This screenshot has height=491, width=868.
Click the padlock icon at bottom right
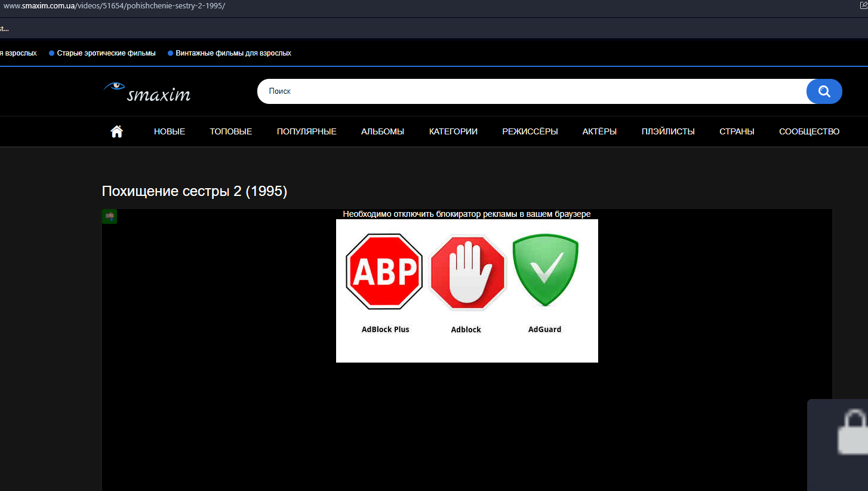click(x=852, y=433)
